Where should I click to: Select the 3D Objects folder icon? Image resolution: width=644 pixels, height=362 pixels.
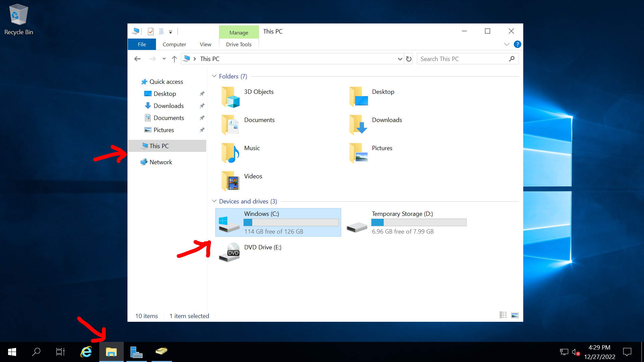pos(230,97)
